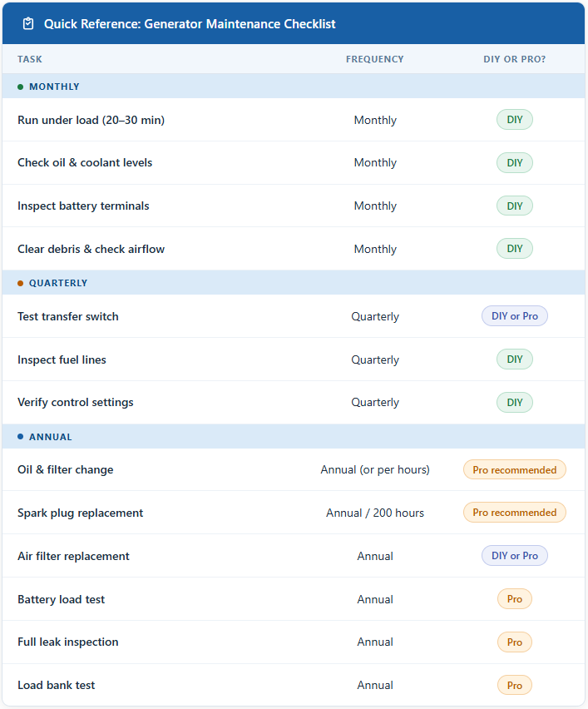Click the title Quick Reference: Generator Maintenance Checklist
Image resolution: width=588 pixels, height=709 pixels.
pyautogui.click(x=190, y=24)
